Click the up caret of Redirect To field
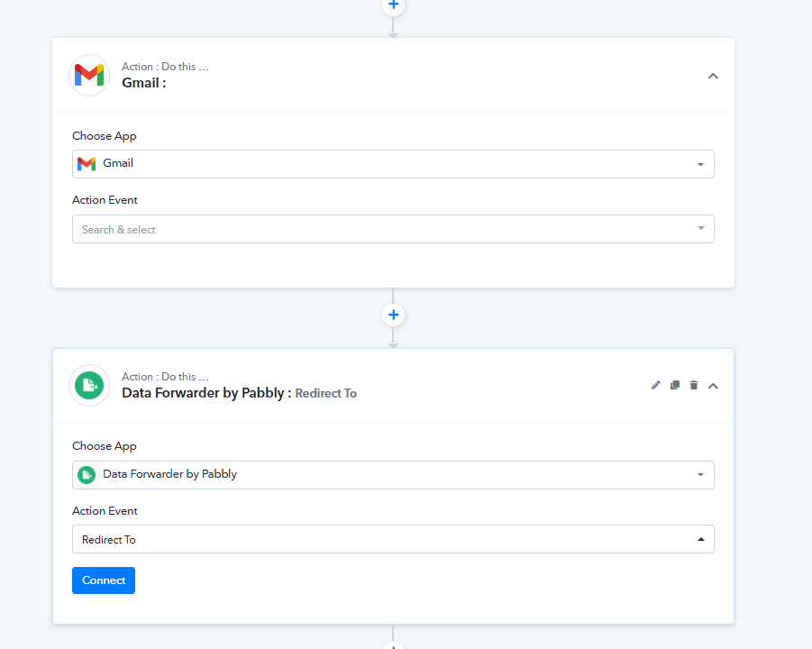 (x=700, y=539)
